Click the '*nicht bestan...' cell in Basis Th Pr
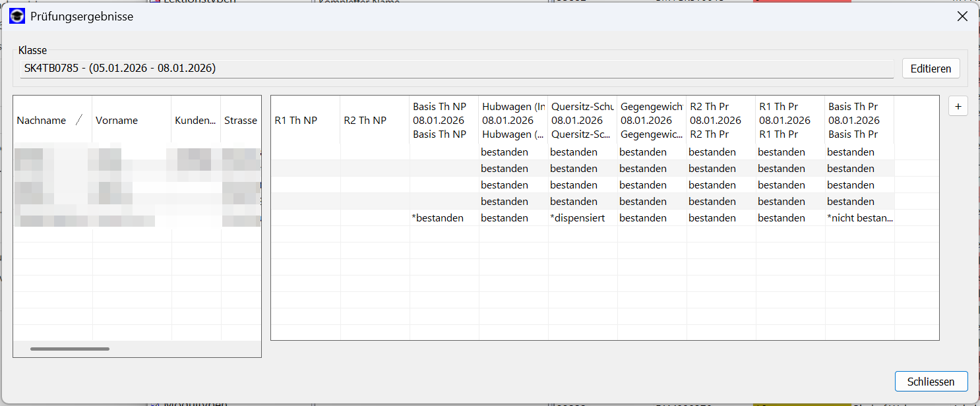 (859, 217)
